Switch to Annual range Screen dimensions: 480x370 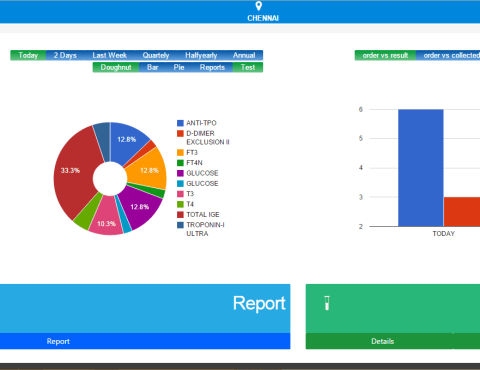click(x=244, y=55)
